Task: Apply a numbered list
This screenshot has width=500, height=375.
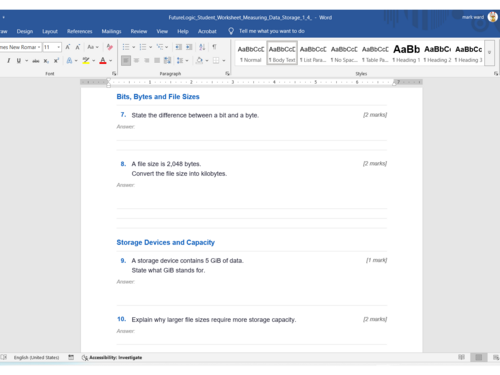Action: tap(143, 47)
